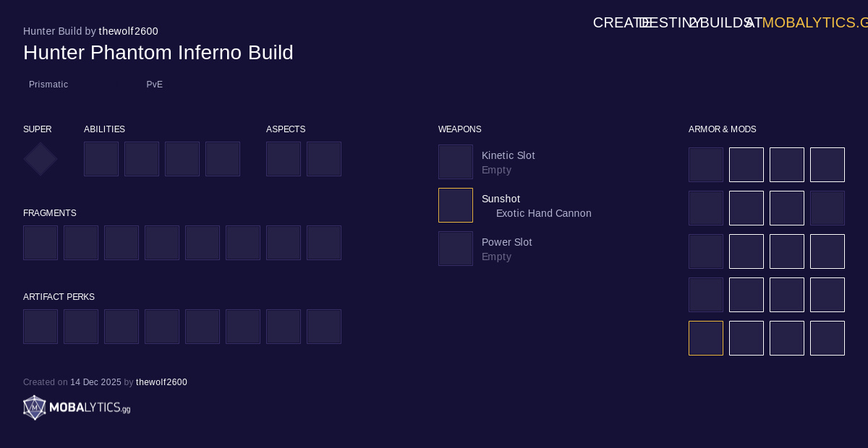The width and height of the screenshot is (868, 448).
Task: Click the top-left Armor & Mods slot
Action: [706, 165]
